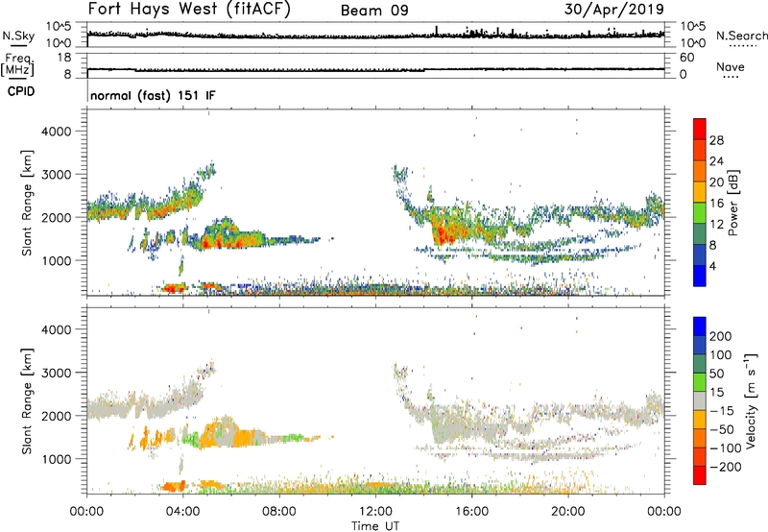Click the Power colorbar segment between 24 and 28
This screenshot has height=532, width=768.
click(x=700, y=150)
